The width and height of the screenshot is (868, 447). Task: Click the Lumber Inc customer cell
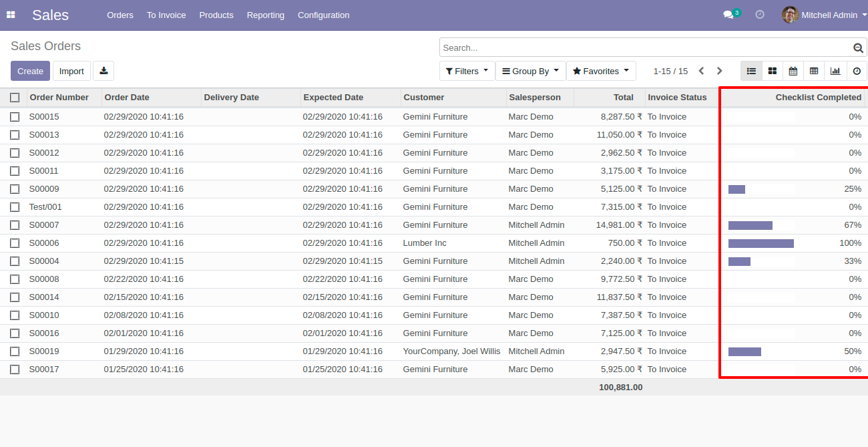425,243
